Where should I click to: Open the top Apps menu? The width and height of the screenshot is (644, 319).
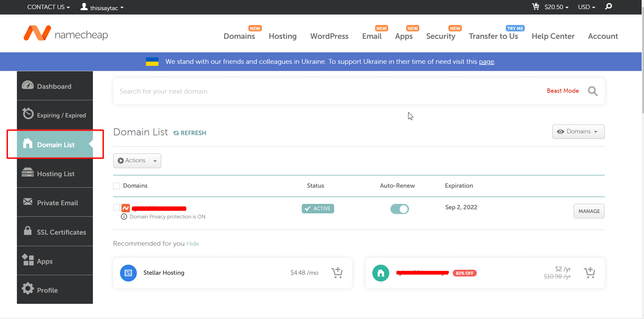click(404, 36)
